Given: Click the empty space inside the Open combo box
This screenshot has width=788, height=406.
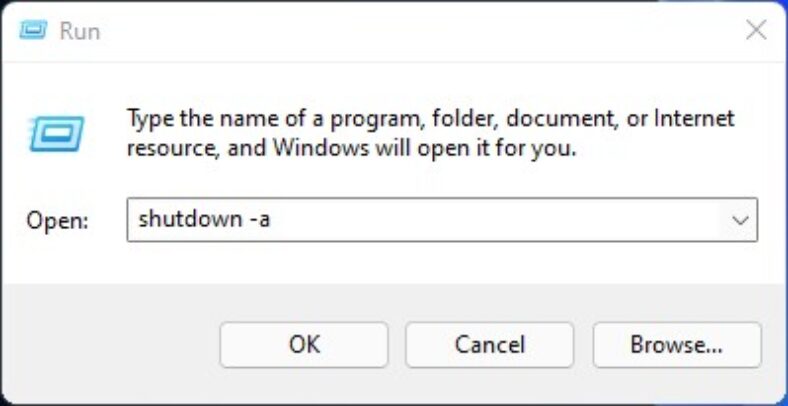Looking at the screenshot, I should 498,220.
